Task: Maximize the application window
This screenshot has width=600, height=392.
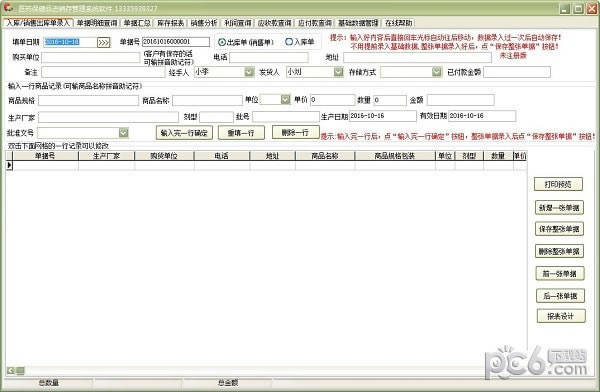Action: click(x=579, y=8)
